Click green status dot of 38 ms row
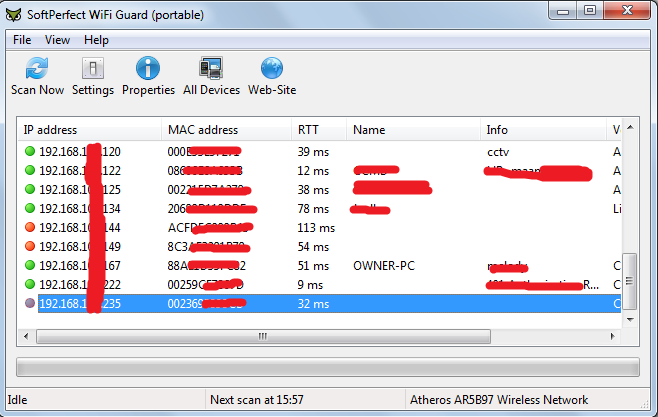The image size is (658, 417). click(x=30, y=189)
